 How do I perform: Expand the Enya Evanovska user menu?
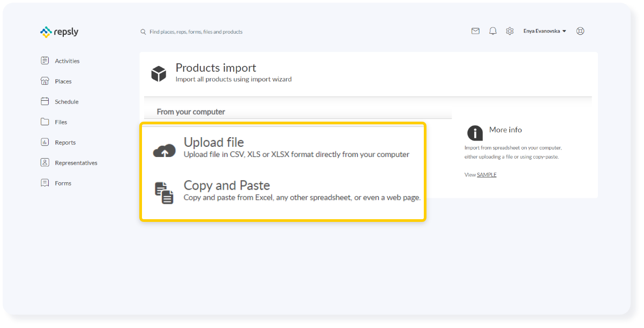click(x=545, y=31)
